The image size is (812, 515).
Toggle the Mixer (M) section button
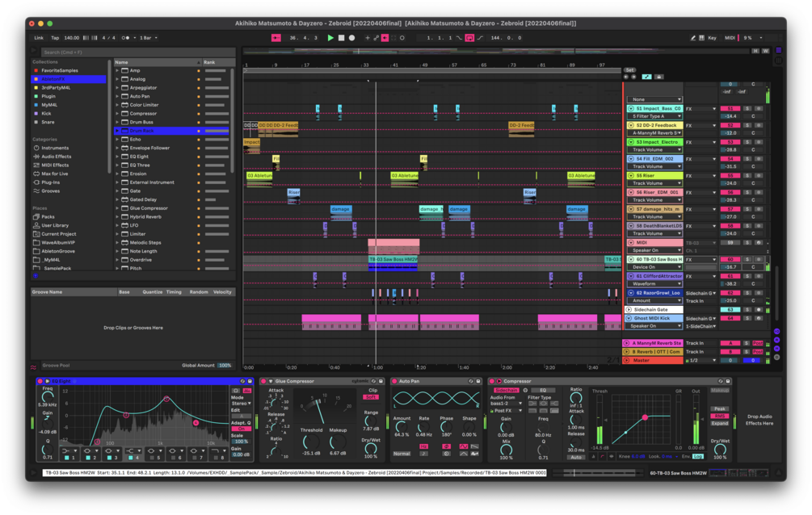pyautogui.click(x=776, y=349)
